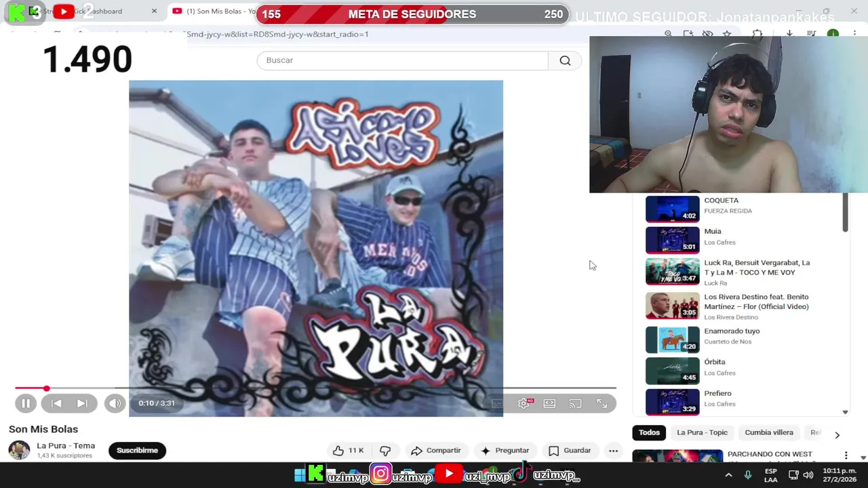Open browser extensions puzzle icon

point(757,33)
